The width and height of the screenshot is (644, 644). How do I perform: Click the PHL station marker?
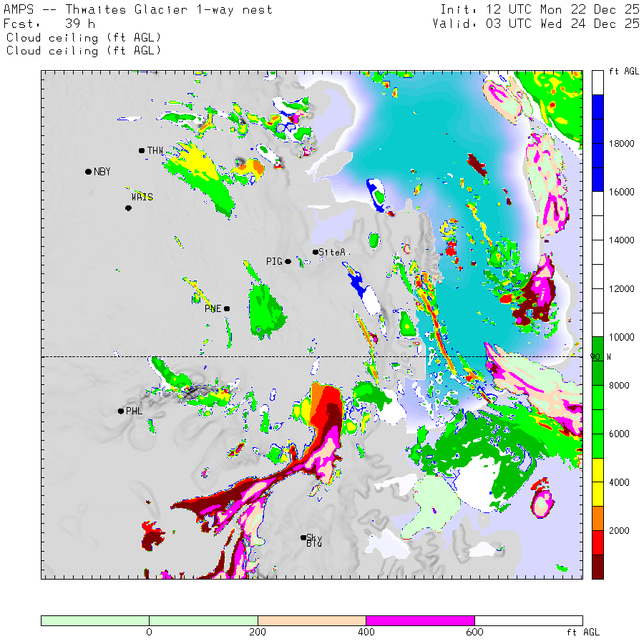(x=121, y=411)
